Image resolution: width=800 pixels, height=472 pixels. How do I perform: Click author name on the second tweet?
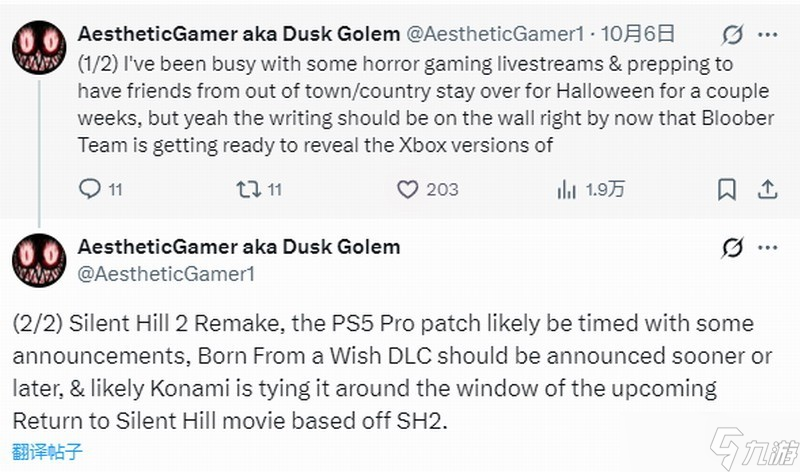pyautogui.click(x=238, y=246)
